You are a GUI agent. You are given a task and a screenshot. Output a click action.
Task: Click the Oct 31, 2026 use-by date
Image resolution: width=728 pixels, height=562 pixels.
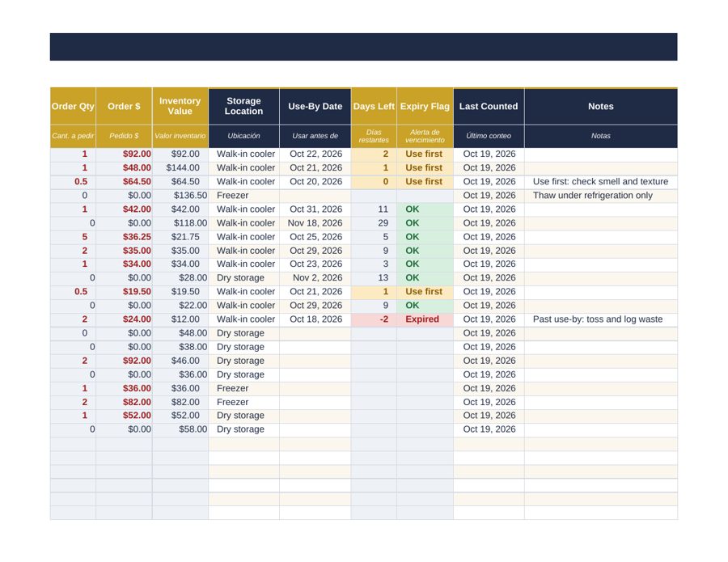(315, 209)
